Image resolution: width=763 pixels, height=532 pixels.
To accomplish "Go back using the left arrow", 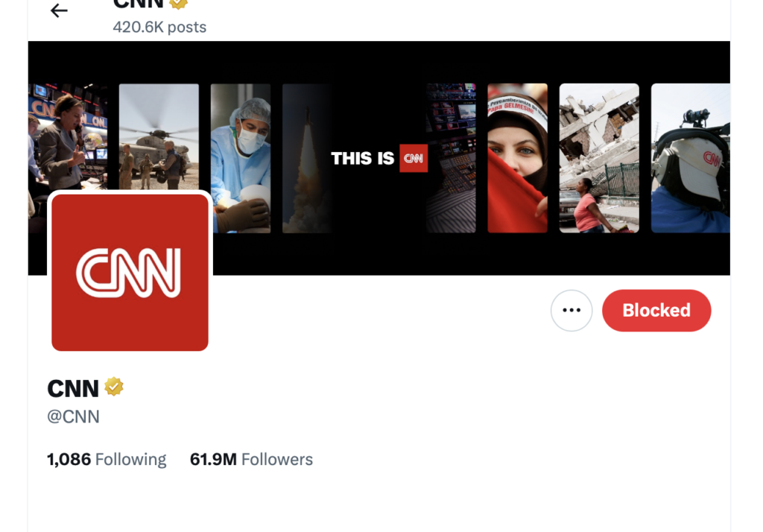I will click(59, 10).
